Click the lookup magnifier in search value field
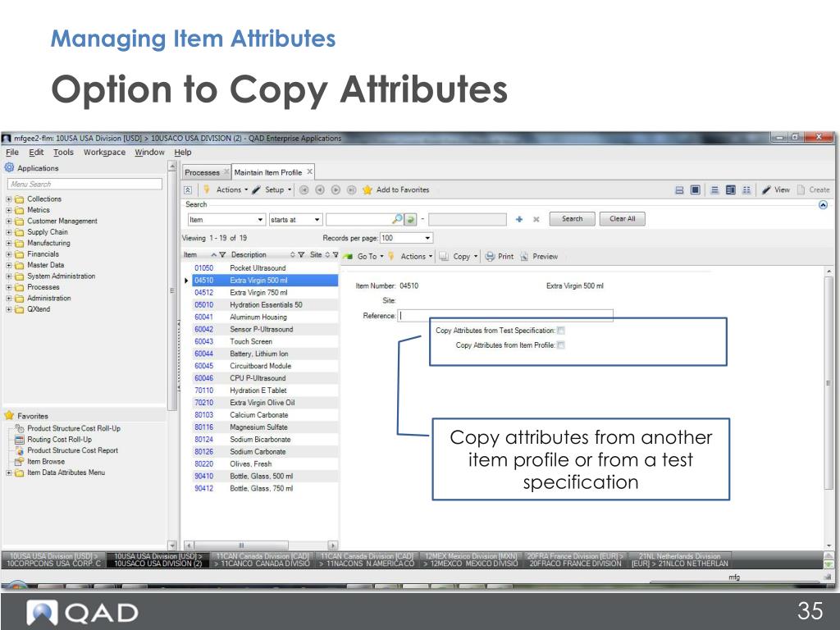The width and height of the screenshot is (840, 630). 397,219
